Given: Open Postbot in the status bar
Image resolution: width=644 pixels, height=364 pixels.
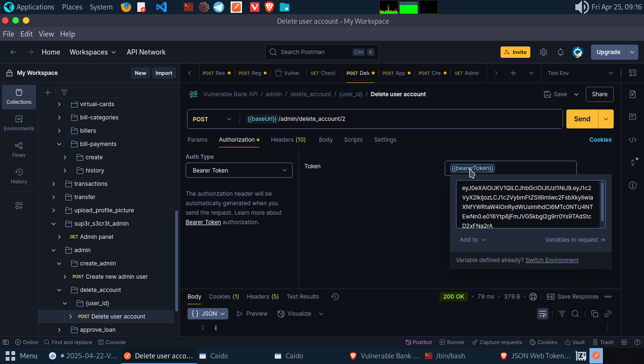Looking at the screenshot, I should click(x=419, y=342).
